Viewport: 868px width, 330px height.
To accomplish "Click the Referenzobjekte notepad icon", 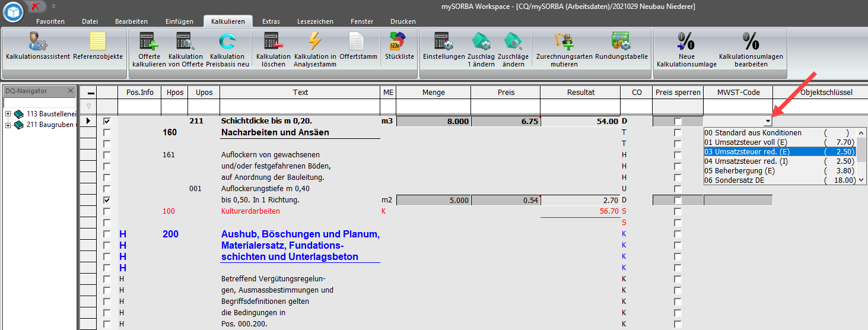I will pyautogui.click(x=98, y=43).
